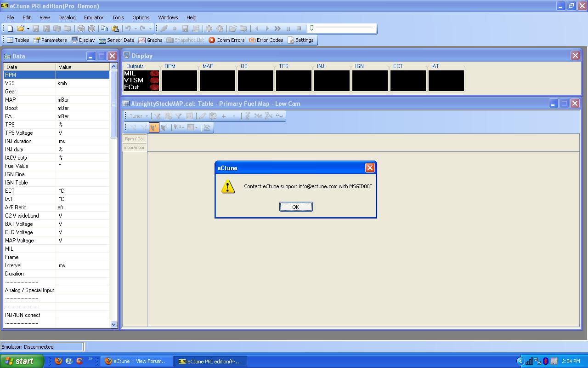Image resolution: width=588 pixels, height=368 pixels.
Task: Click the Data panel scroll-down arrow
Action: point(114,324)
